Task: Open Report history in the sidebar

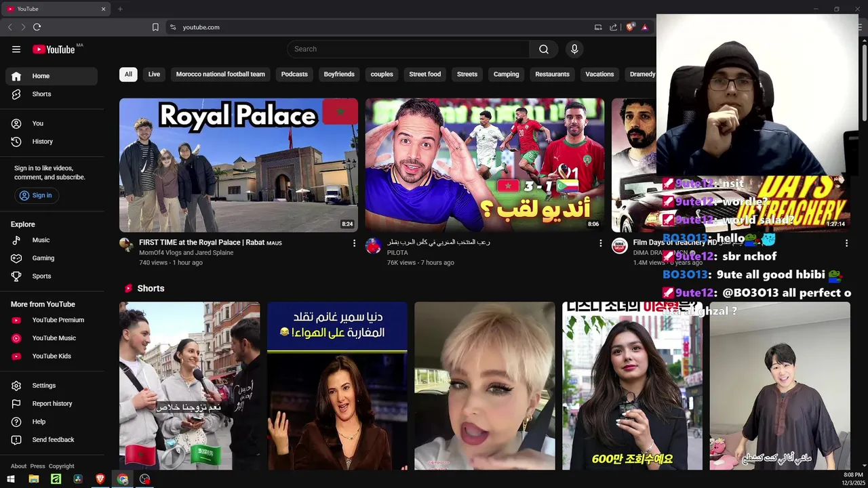Action: (52, 403)
